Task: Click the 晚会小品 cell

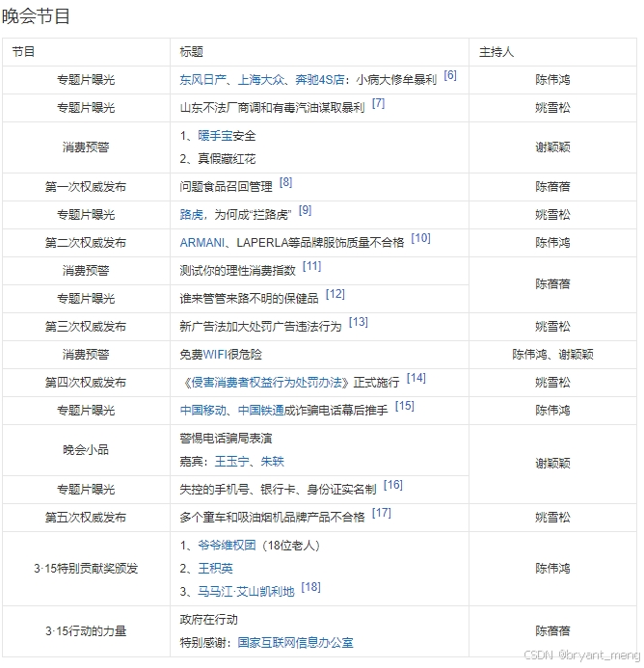Action: [x=86, y=450]
